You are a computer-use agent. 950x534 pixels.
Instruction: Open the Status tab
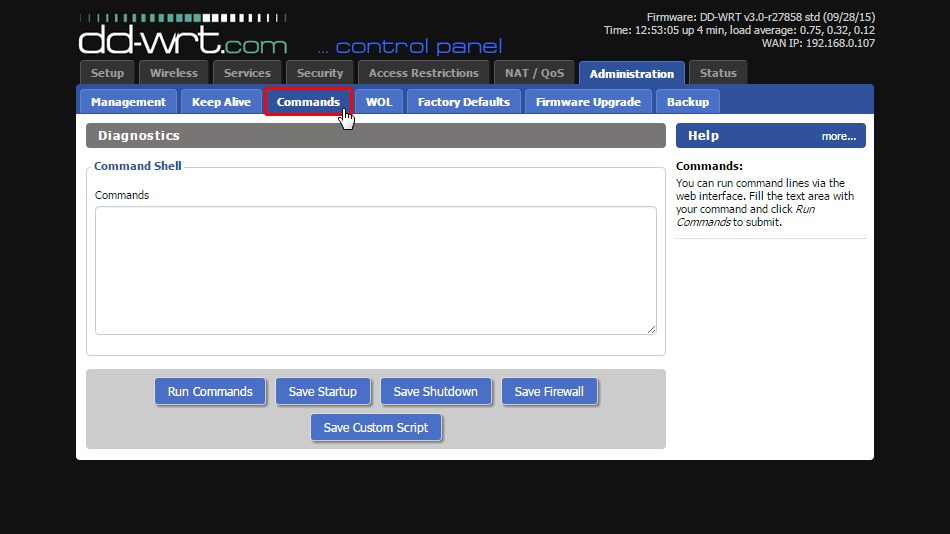click(x=718, y=73)
